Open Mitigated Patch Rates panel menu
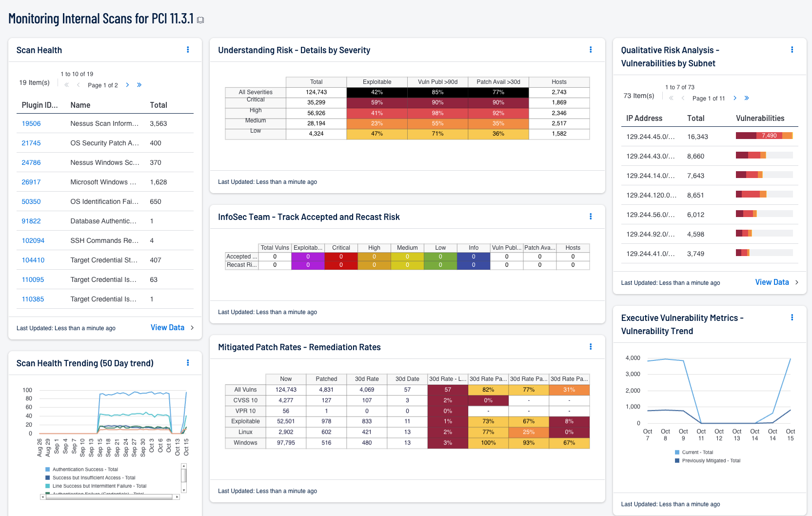Image resolution: width=812 pixels, height=516 pixels. (591, 347)
